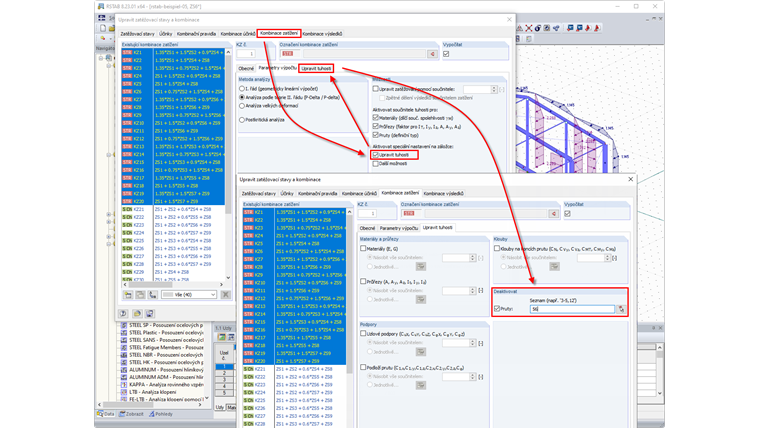Open Upravit tuhosti tab in back dialog
The width and height of the screenshot is (760, 428).
coord(316,68)
